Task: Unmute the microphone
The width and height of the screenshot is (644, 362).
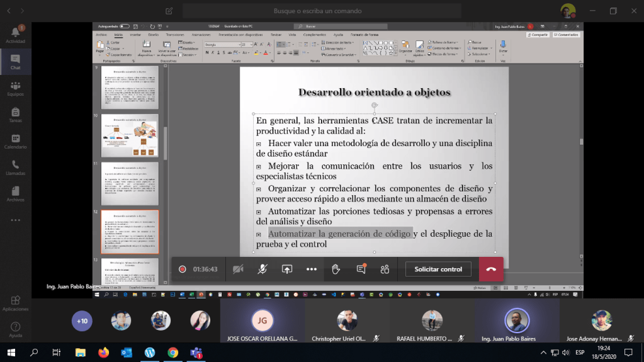Action: [263, 269]
